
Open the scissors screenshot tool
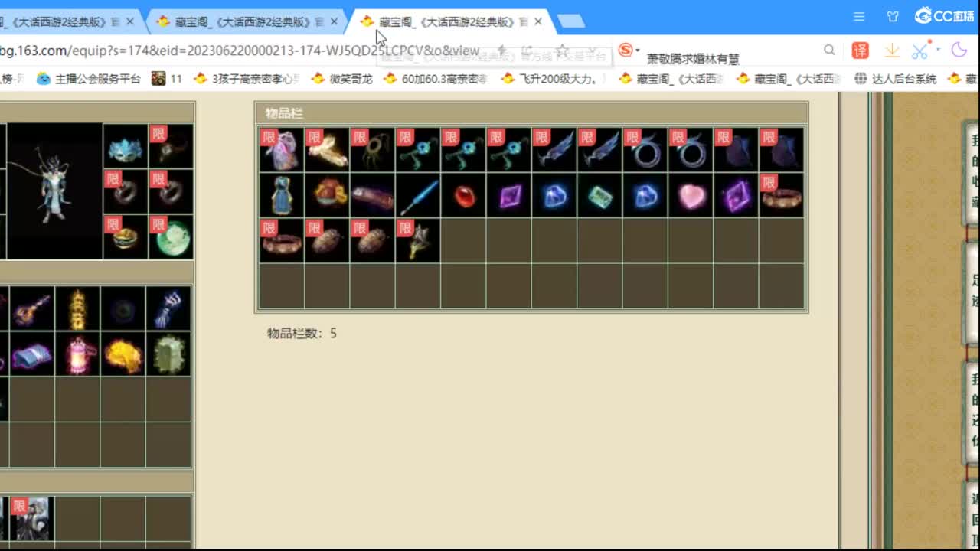click(920, 51)
